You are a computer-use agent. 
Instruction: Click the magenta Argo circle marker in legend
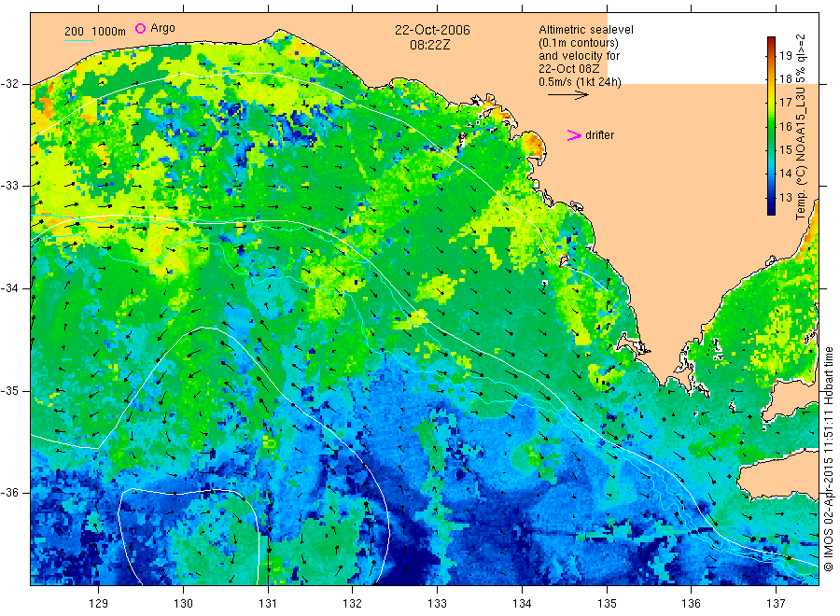coord(140,28)
